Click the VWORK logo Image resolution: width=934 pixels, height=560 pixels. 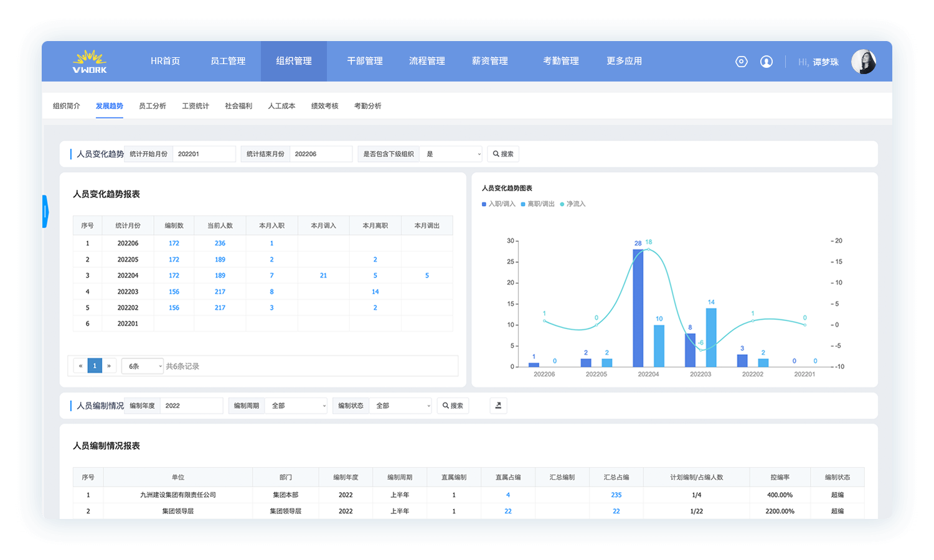[x=90, y=62]
